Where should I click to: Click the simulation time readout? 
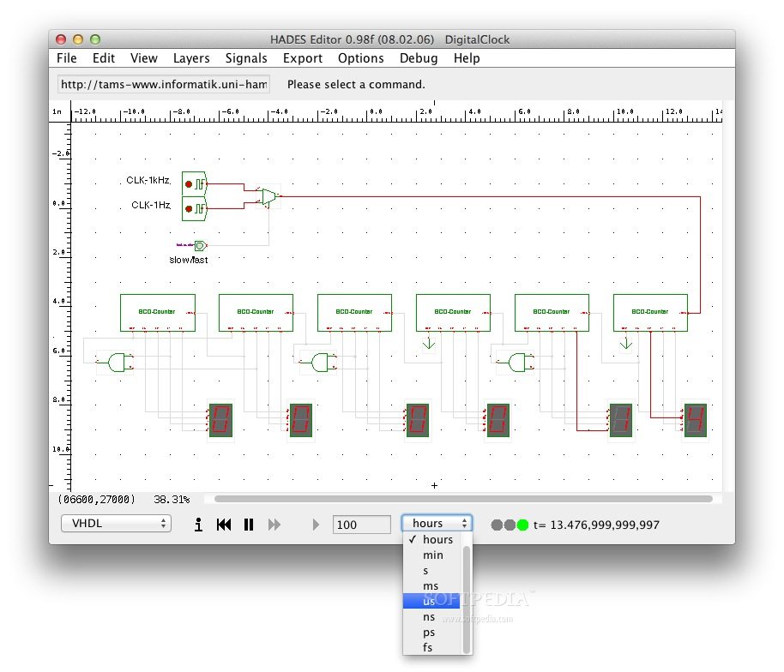(596, 525)
